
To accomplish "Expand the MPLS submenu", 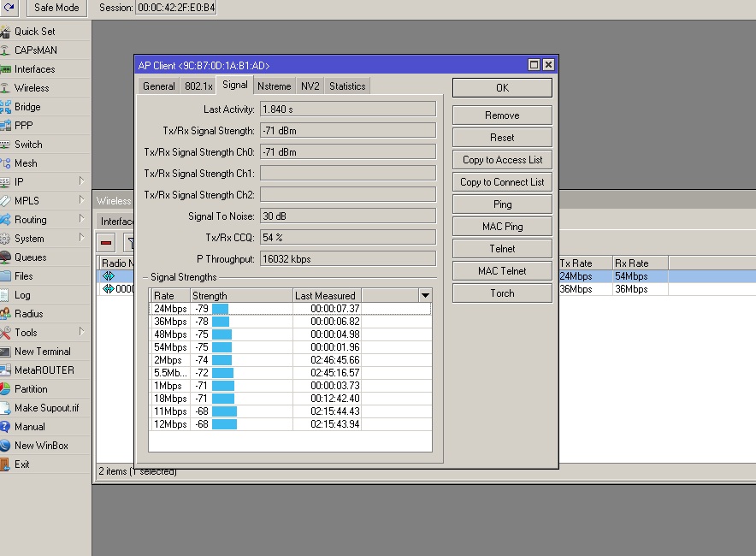I will (81, 200).
